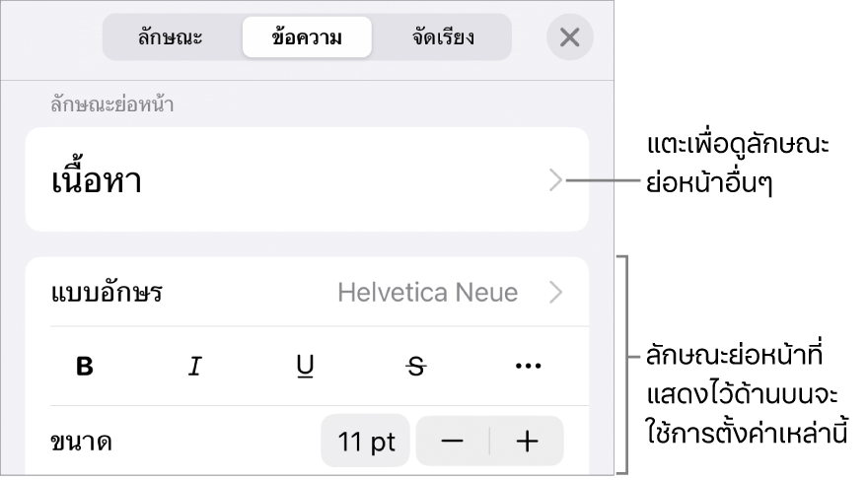The image size is (868, 480).
Task: Tap the แบบอักษร font row label
Action: 107,292
